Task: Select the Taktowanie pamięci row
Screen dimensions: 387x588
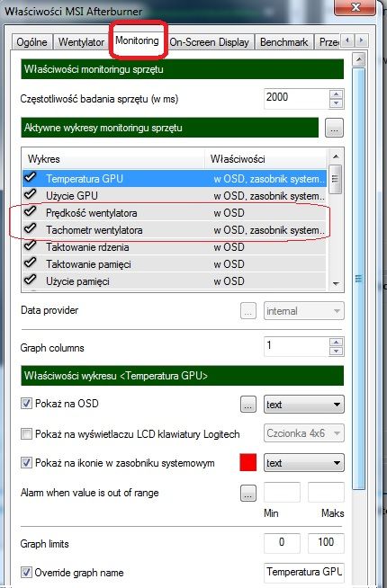Action: [175, 264]
